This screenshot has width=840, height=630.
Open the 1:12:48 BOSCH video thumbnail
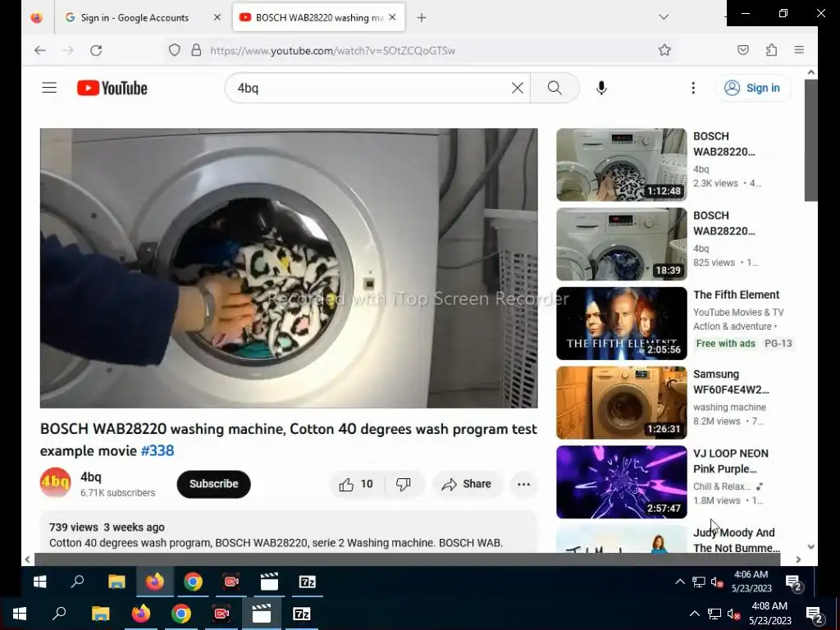pyautogui.click(x=622, y=165)
